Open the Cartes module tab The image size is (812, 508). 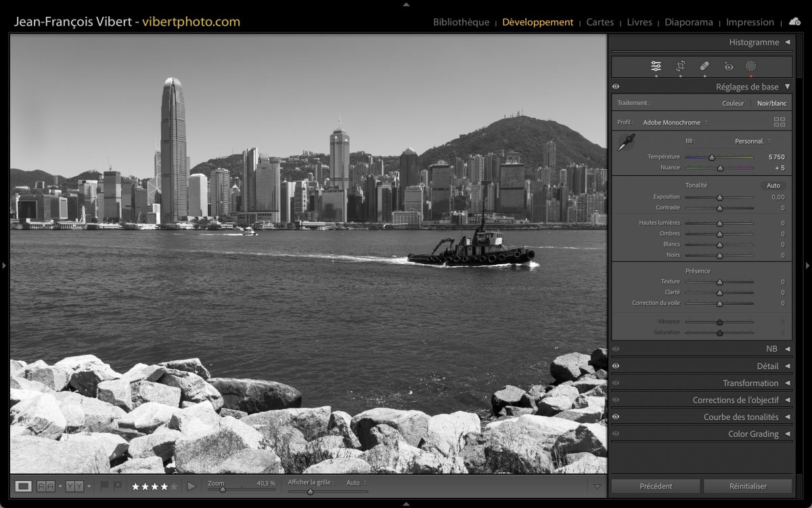[600, 22]
